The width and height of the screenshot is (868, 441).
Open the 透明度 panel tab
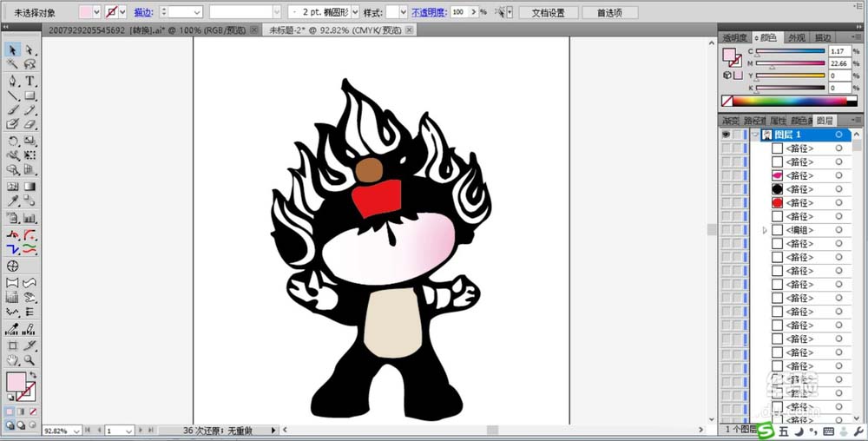(734, 37)
